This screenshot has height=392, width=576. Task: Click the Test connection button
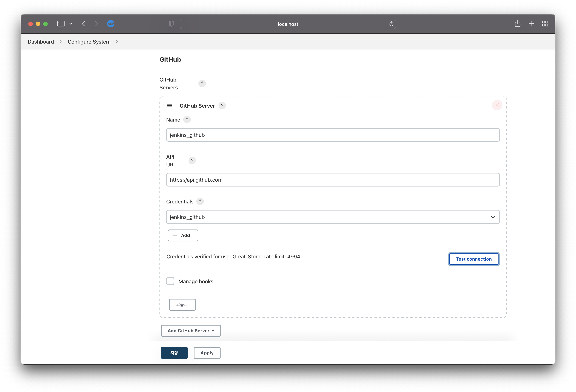point(474,259)
